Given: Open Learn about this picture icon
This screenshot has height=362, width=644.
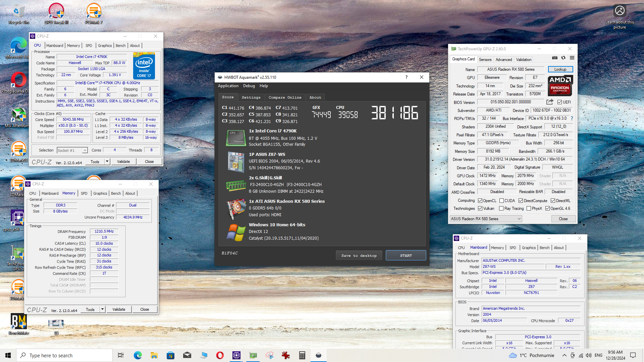Looking at the screenshot, I should (620, 16).
